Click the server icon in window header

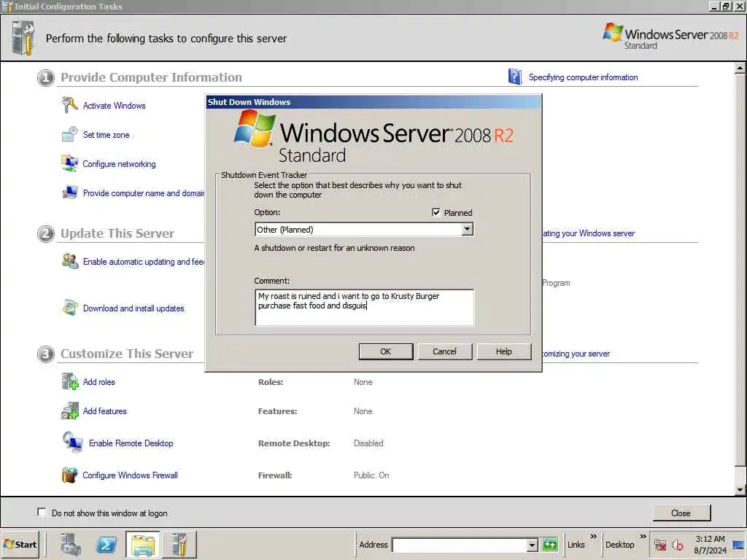tap(23, 38)
